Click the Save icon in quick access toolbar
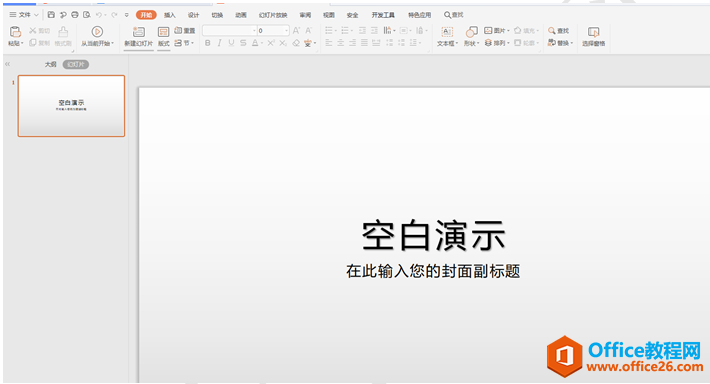Viewport: 710px width, 384px height. click(x=51, y=15)
